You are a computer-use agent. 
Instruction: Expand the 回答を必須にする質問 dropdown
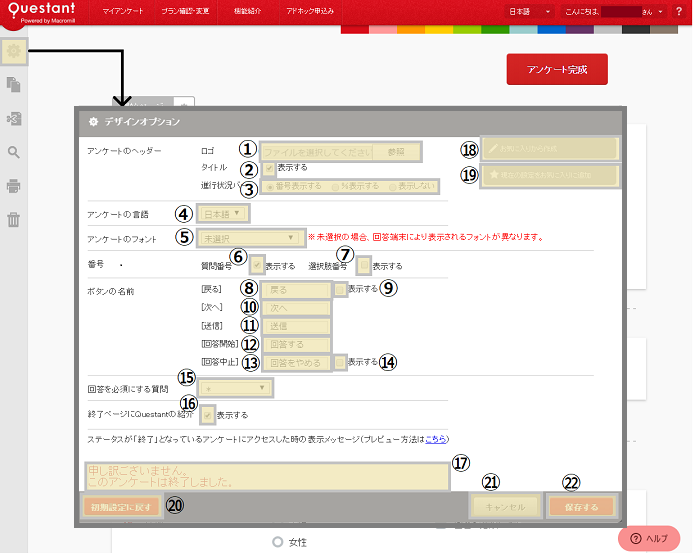[235, 387]
